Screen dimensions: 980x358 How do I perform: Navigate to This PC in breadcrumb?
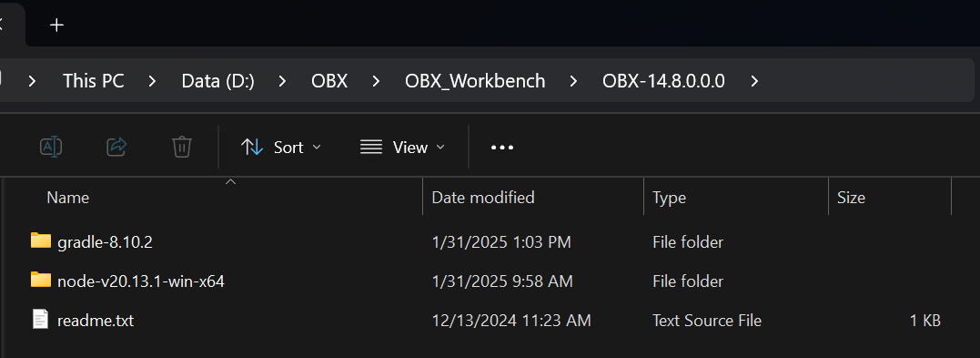coord(93,81)
